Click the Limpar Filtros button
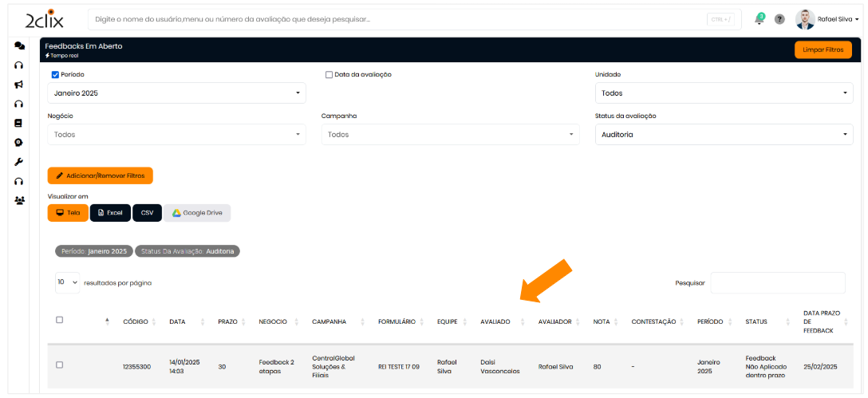Screen dimensions: 868x398 [823, 49]
